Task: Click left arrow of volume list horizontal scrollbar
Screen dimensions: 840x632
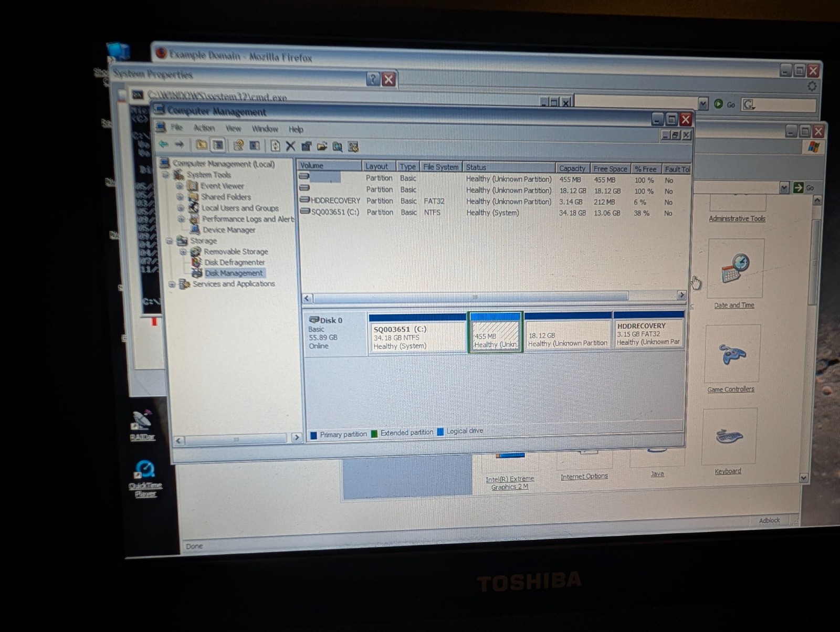Action: 307,298
